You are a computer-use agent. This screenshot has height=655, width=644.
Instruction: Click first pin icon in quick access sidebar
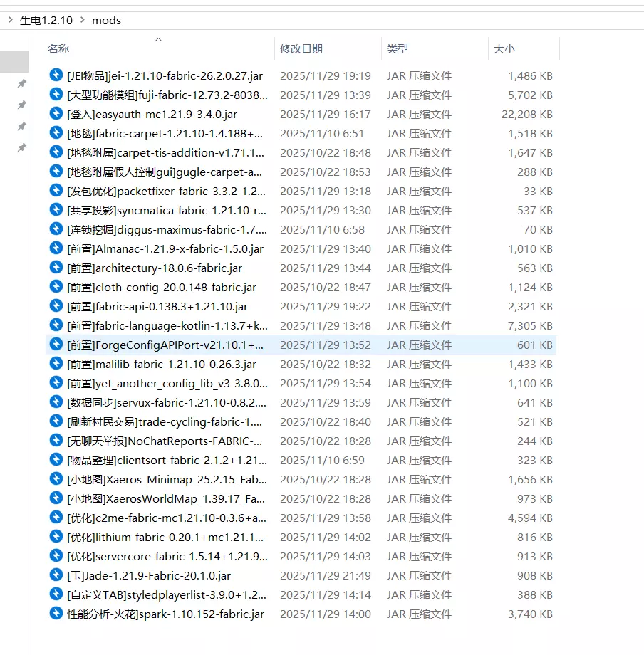[x=22, y=83]
